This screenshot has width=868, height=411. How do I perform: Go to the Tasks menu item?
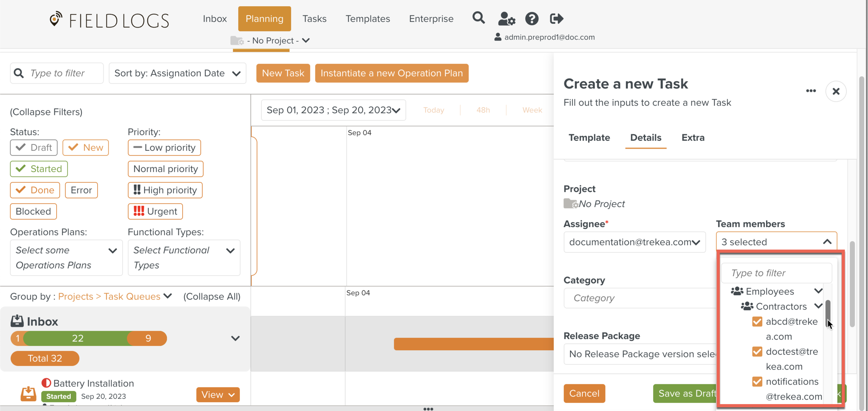(x=314, y=19)
